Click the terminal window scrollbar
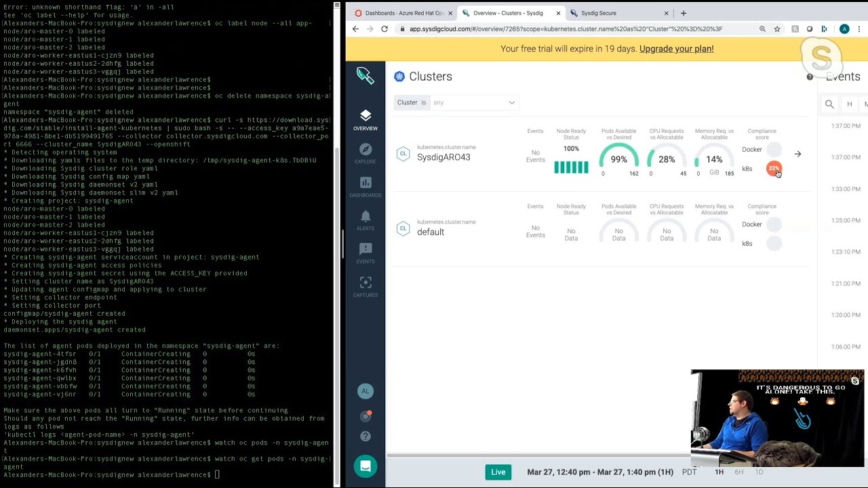Image resolution: width=868 pixels, height=488 pixels. pyautogui.click(x=336, y=244)
